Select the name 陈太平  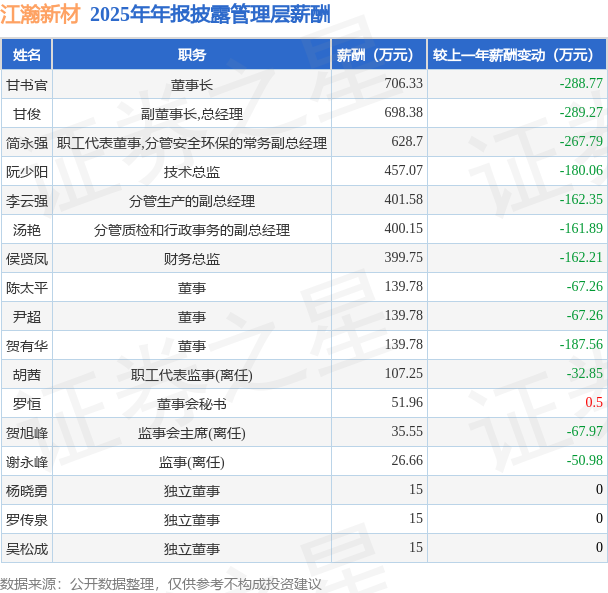pos(27,288)
